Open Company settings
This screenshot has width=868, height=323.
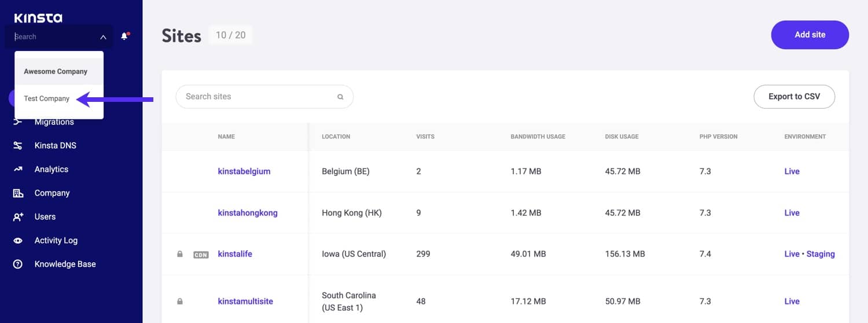pyautogui.click(x=52, y=193)
